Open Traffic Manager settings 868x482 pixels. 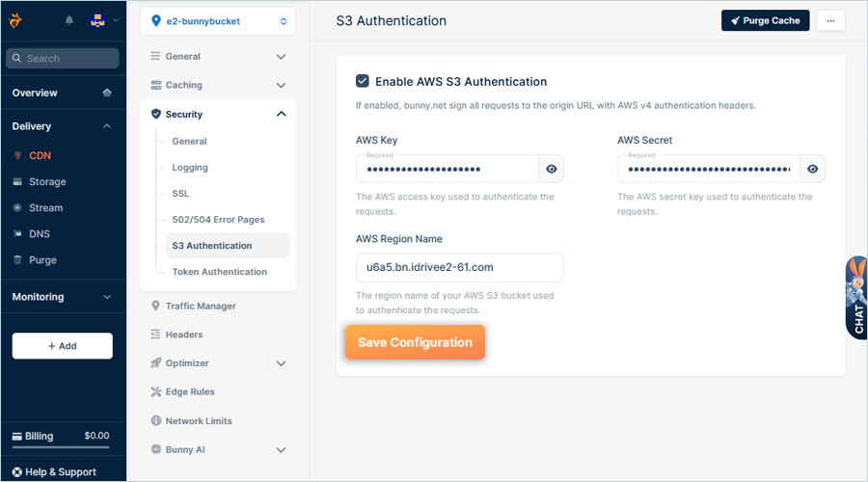pos(201,306)
